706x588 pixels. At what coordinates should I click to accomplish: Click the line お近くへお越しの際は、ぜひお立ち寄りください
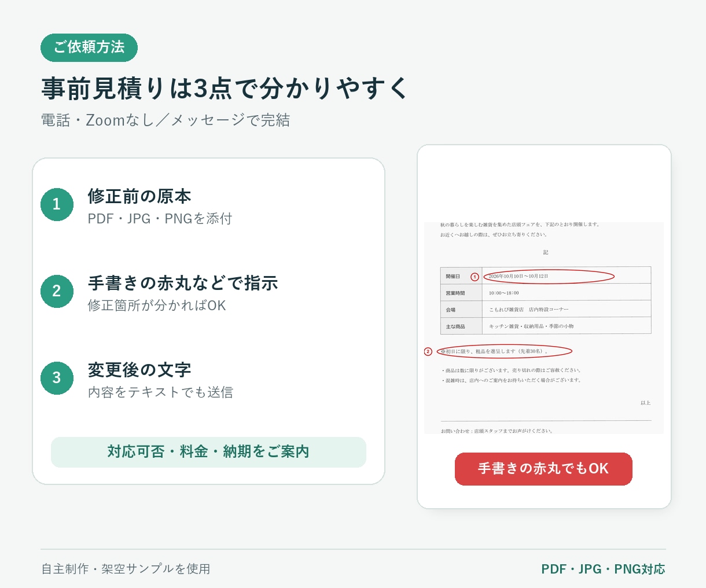click(x=494, y=235)
